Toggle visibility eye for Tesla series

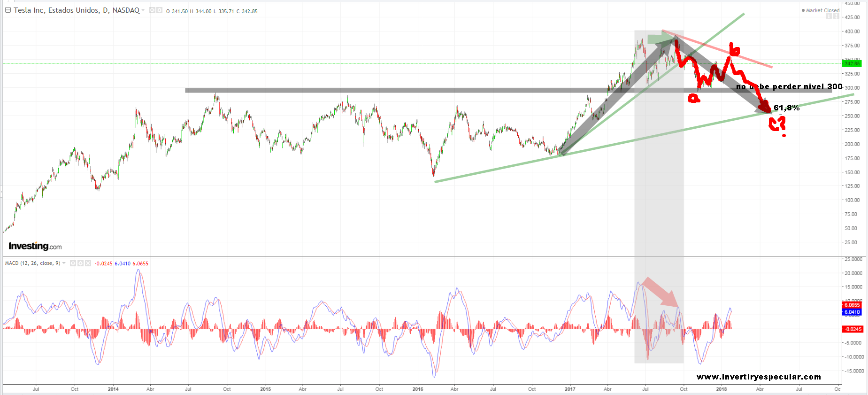[x=152, y=10]
